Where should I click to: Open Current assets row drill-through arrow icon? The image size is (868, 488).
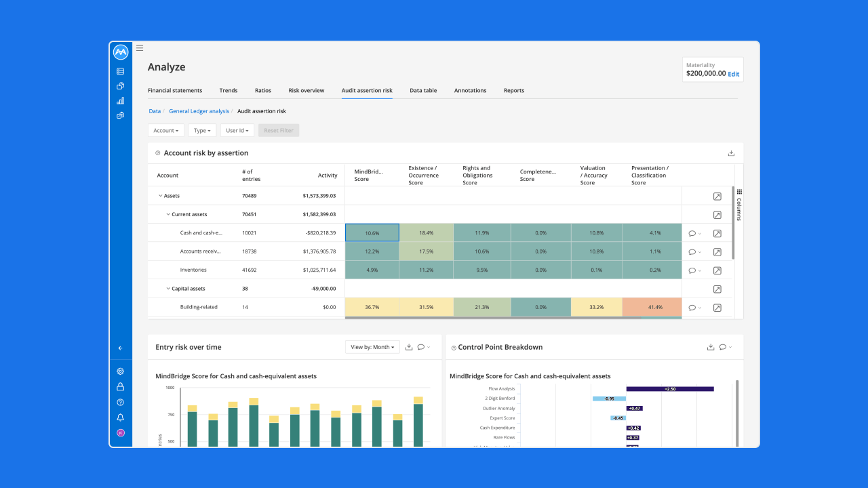point(717,215)
